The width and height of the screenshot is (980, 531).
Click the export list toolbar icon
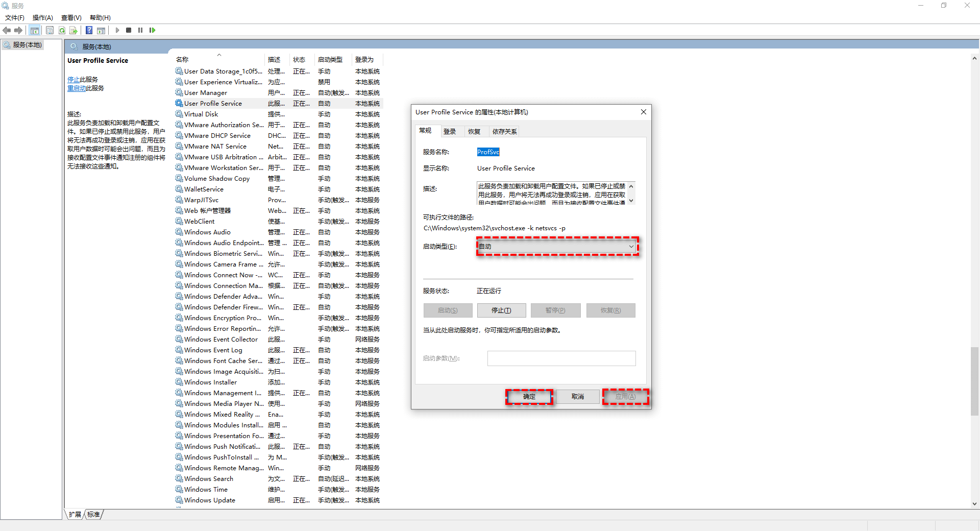73,30
